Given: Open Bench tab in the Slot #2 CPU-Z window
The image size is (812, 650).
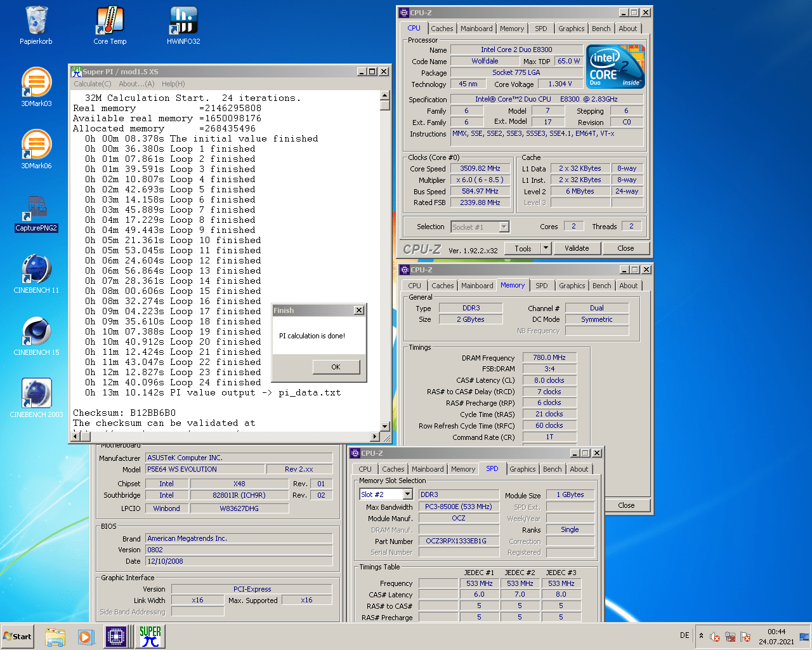Looking at the screenshot, I should (552, 469).
